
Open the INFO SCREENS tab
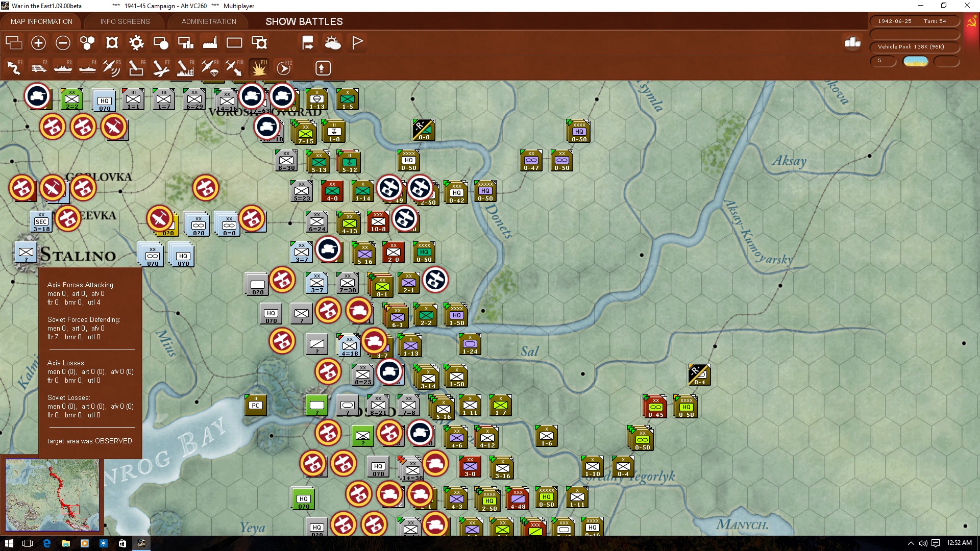[125, 21]
